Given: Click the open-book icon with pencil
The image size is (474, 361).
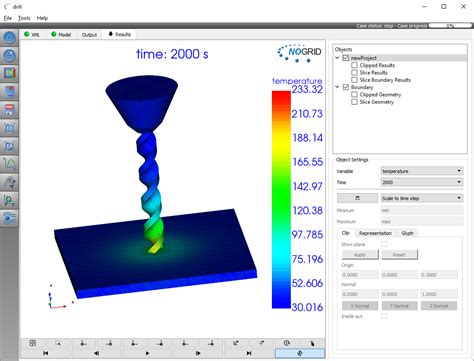Looking at the screenshot, I should click(9, 146).
